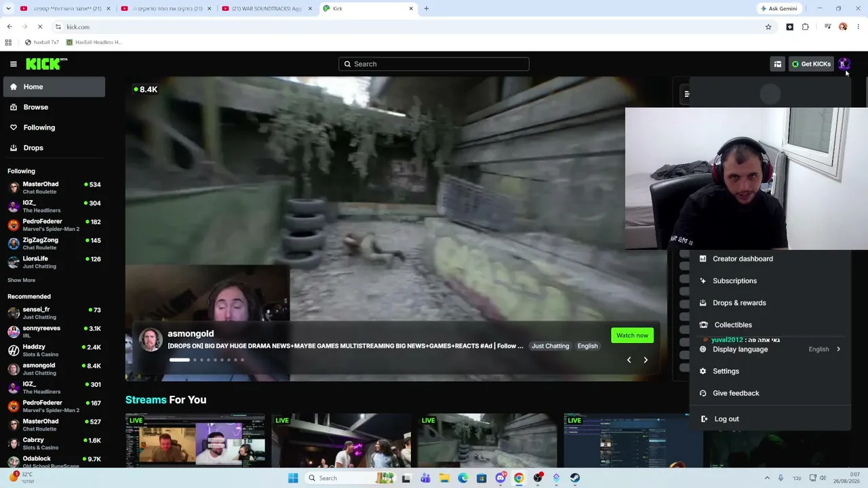The width and height of the screenshot is (868, 488).
Task: Open Discord from the taskbar
Action: click(500, 478)
